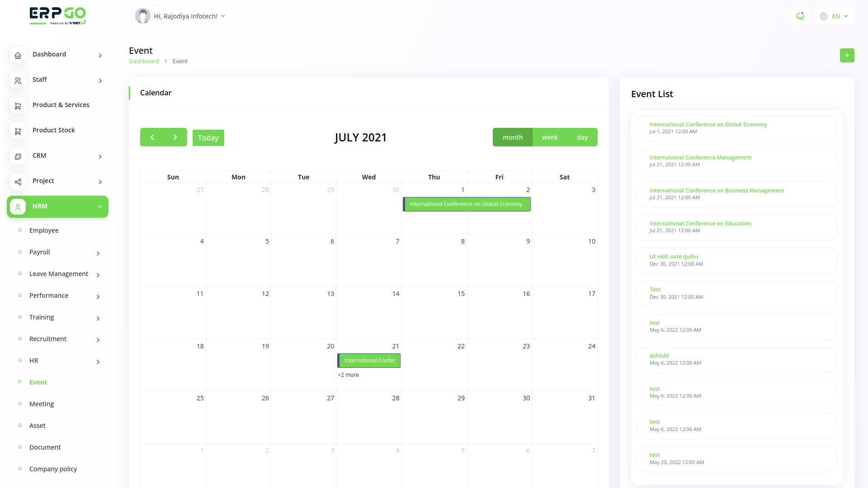The width and height of the screenshot is (868, 488).
Task: Click the Product & Services cart icon
Action: tap(18, 106)
